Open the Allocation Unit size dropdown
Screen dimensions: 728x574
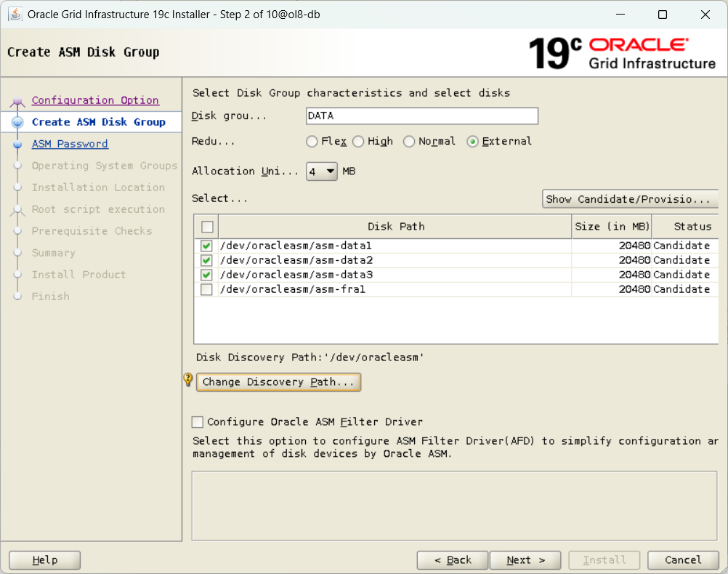(x=322, y=171)
